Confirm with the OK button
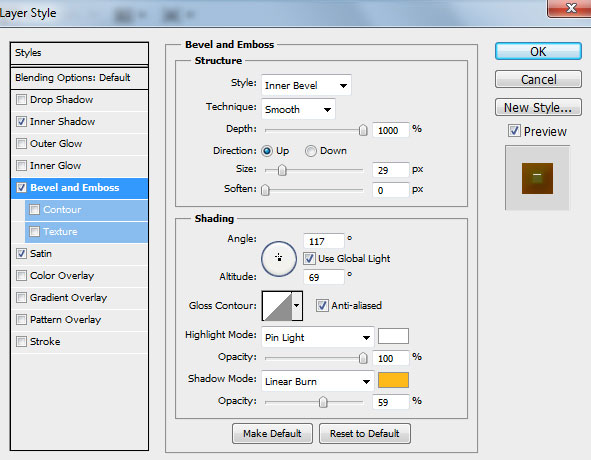Screen dimensions: 591x460 [538, 51]
